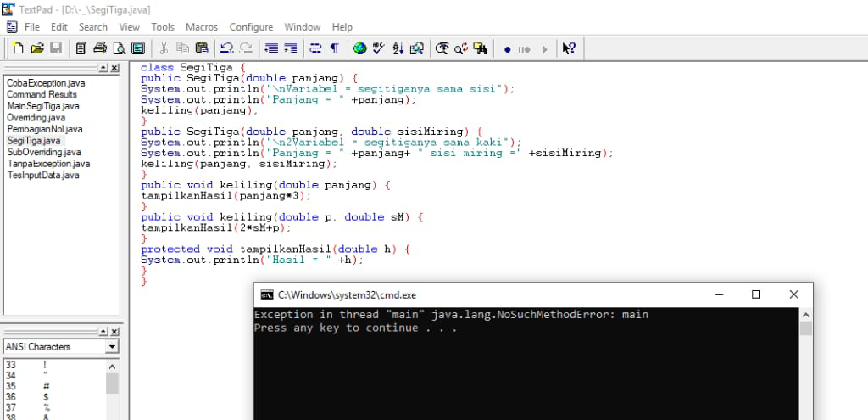
Task: Click the Cut scissors icon
Action: click(x=164, y=48)
